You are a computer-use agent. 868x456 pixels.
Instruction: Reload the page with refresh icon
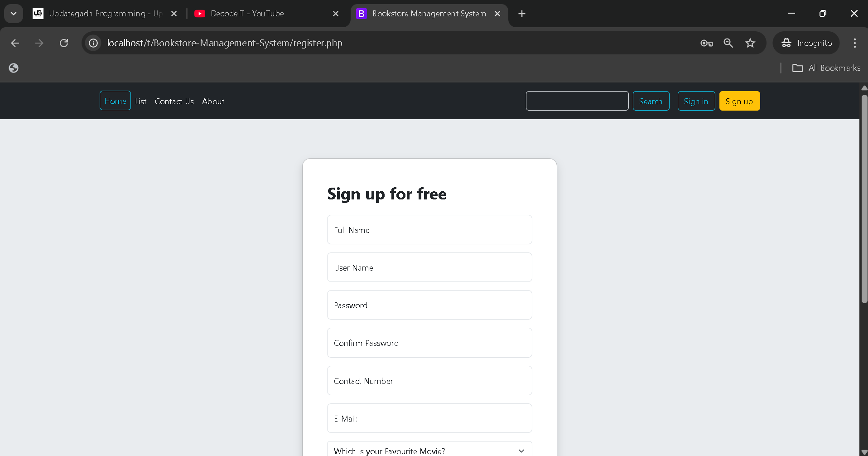(64, 43)
